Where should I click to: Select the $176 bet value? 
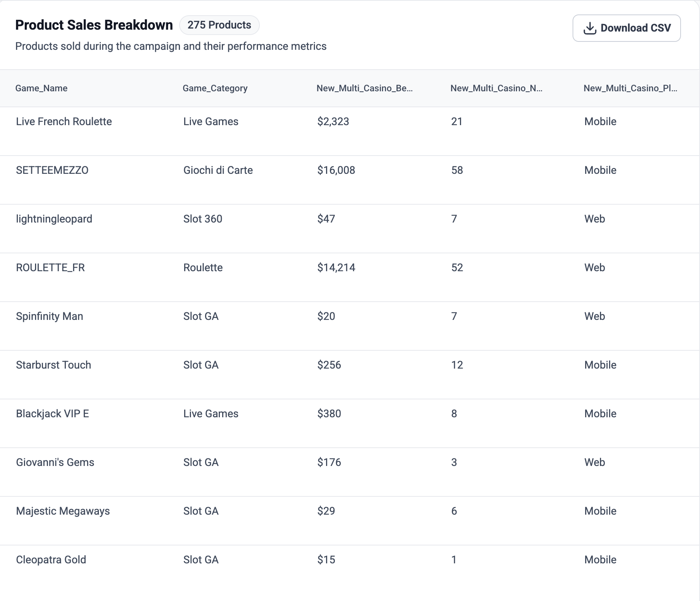[x=329, y=463]
